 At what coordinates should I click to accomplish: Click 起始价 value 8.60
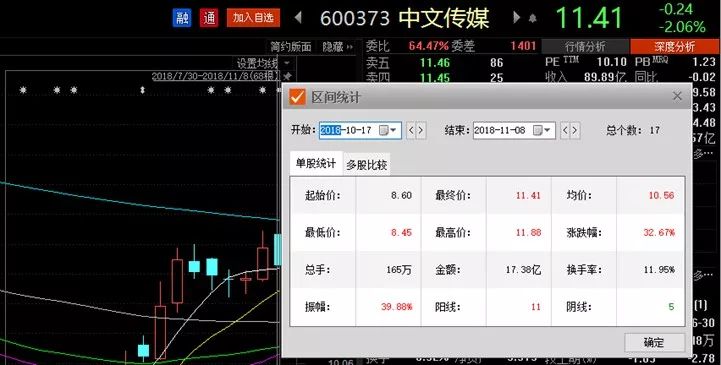[401, 195]
